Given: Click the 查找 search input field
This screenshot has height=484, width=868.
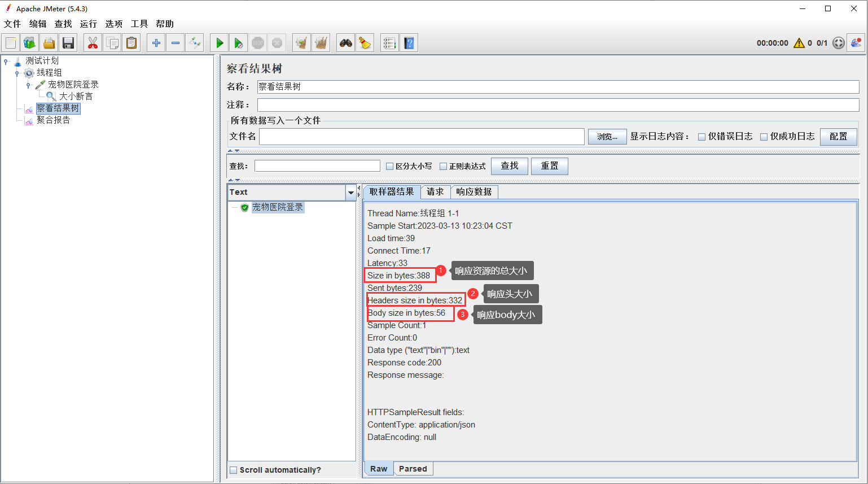Looking at the screenshot, I should coord(317,166).
